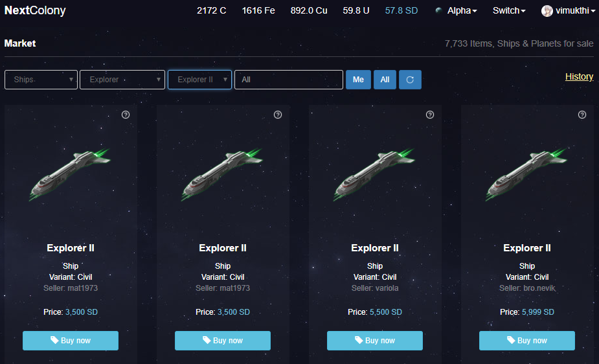599x364 pixels.
Task: Filter listings with Me button
Action: pos(358,80)
